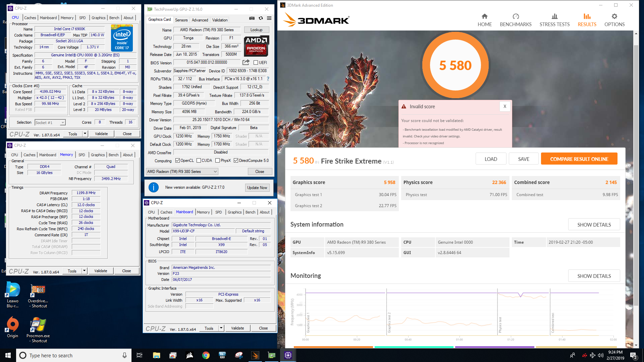644x362 pixels.
Task: Open volume control in system tray
Action: 600,356
